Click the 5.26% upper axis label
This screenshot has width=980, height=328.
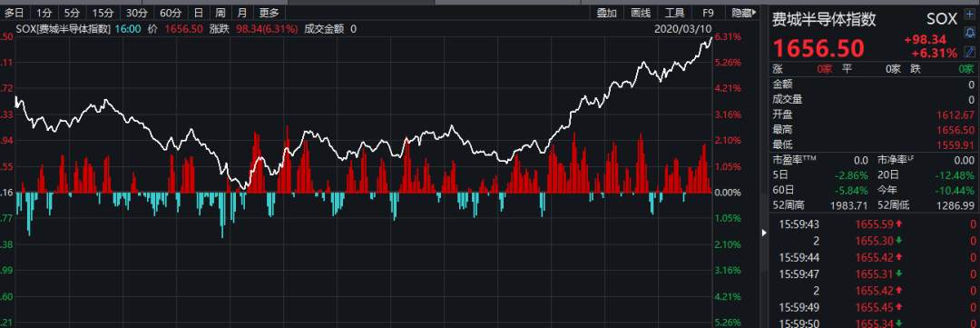[x=728, y=62]
